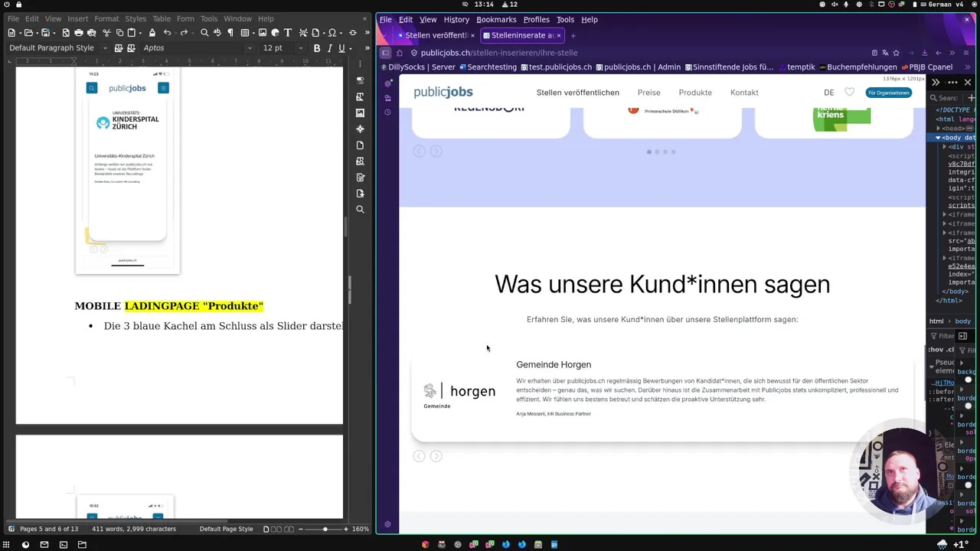Copy selection in Writer toolbar
The image size is (980, 551).
(119, 33)
